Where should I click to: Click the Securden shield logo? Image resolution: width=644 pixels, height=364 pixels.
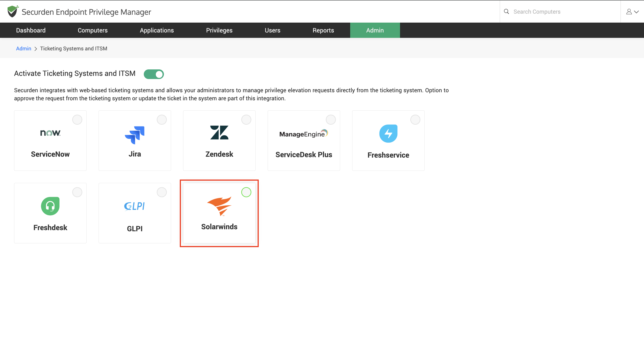[13, 11]
